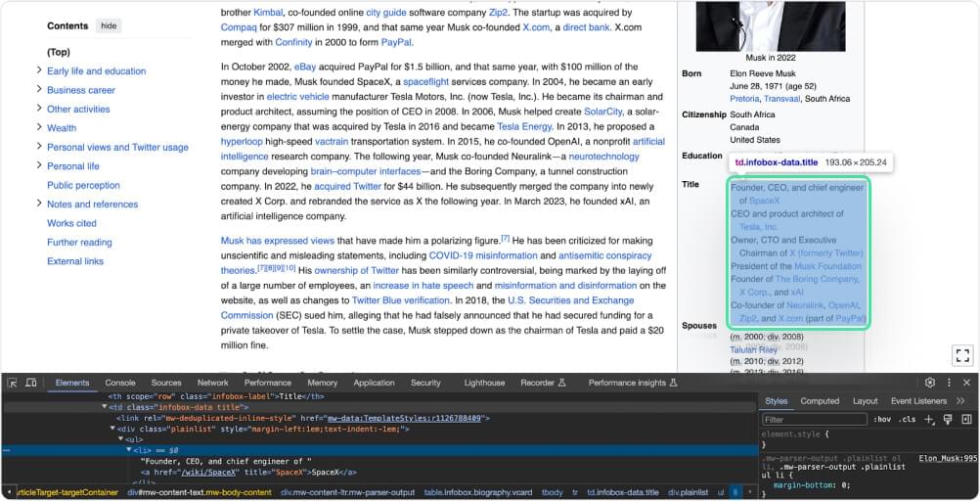
Task: Toggle the :hov element state button
Action: click(882, 419)
